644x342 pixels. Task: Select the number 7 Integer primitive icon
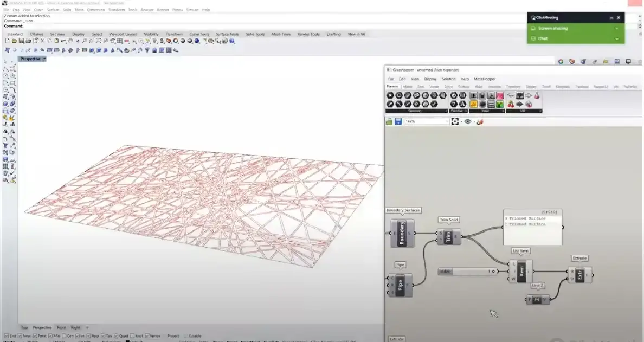tap(454, 104)
